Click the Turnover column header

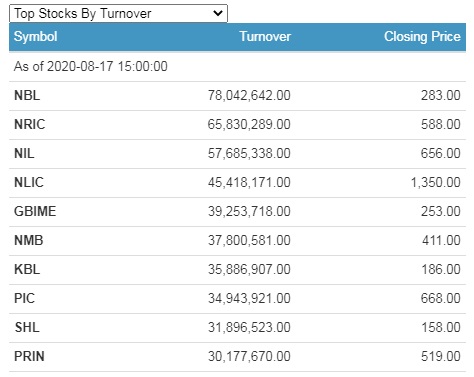tap(265, 37)
